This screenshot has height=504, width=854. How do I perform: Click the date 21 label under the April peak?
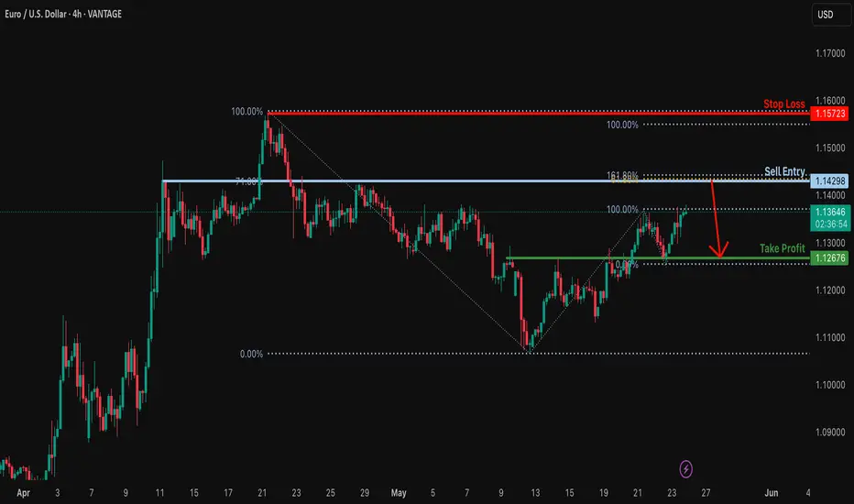(x=262, y=493)
